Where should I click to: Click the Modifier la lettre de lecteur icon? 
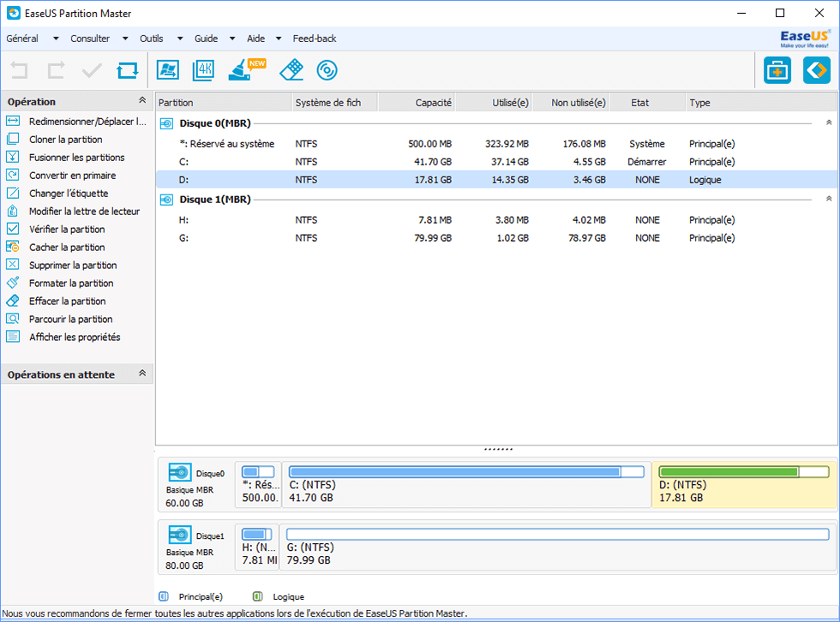[x=13, y=211]
